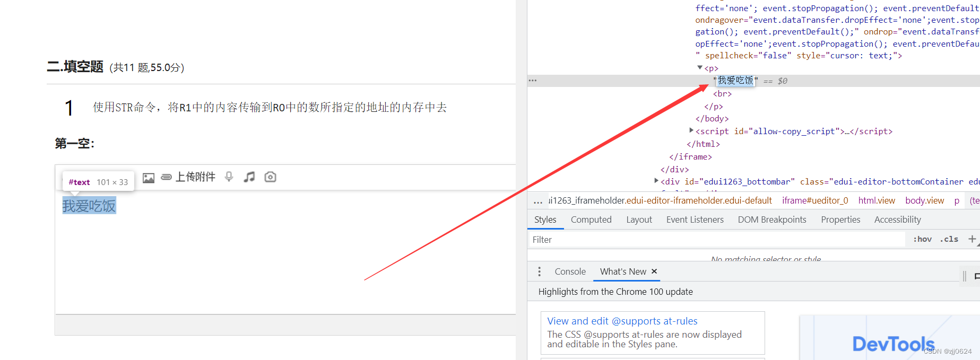Open the DOM Breakpoints tab
Viewport: 980px width, 360px height.
point(772,219)
